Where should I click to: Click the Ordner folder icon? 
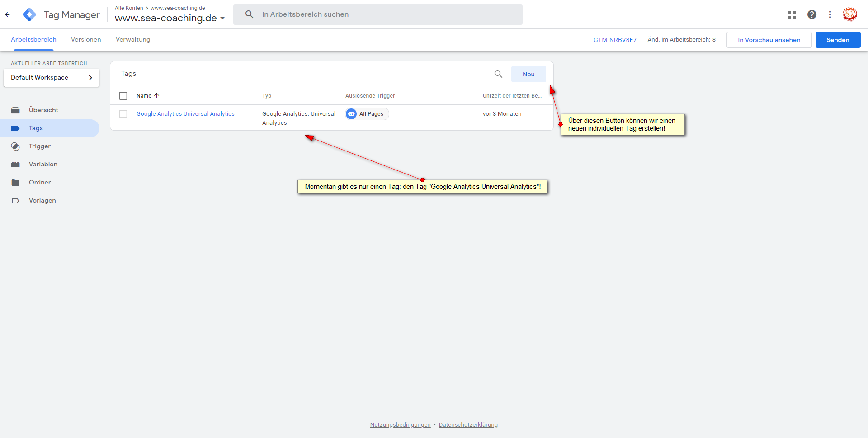[15, 183]
